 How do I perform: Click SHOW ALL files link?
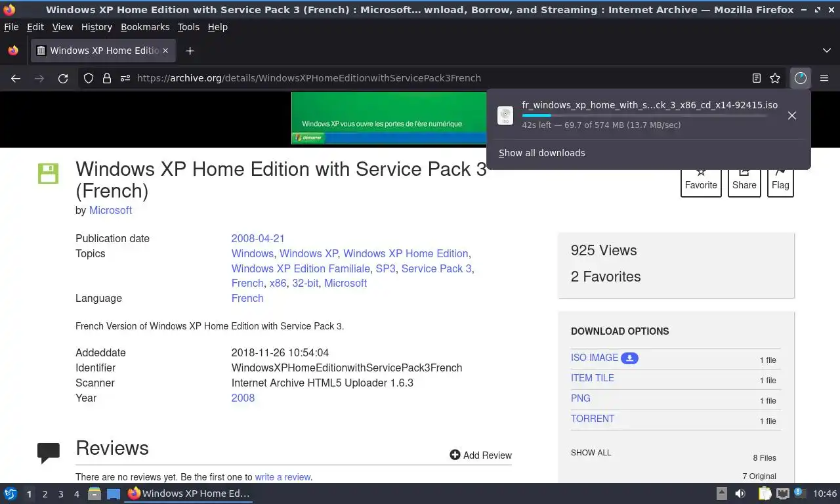[591, 453]
